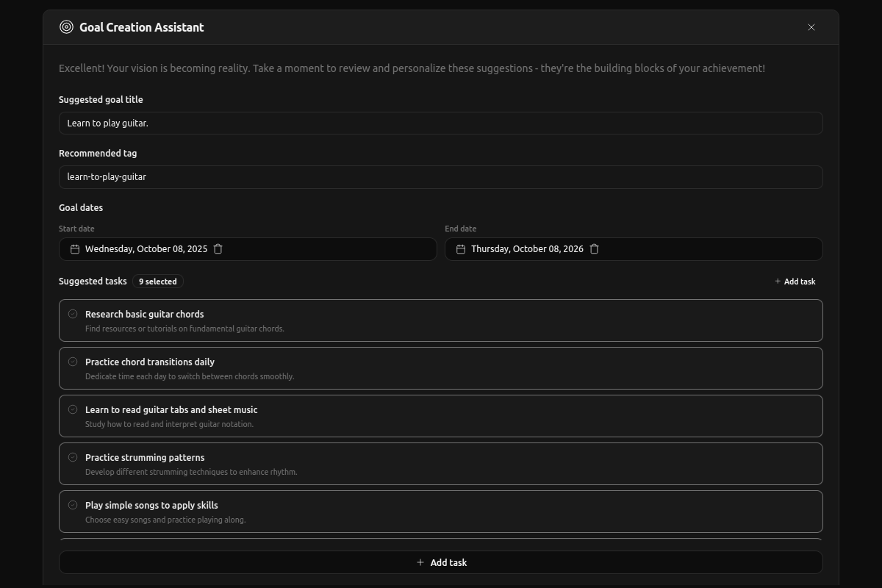The height and width of the screenshot is (588, 882).
Task: Toggle the Practice chord transitions daily task
Action: pyautogui.click(x=73, y=361)
